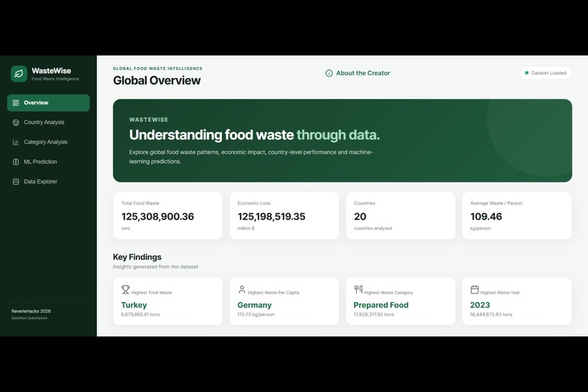Click the trophy icon on Highest Total Waste card
This screenshot has width=588, height=392.
pos(125,289)
